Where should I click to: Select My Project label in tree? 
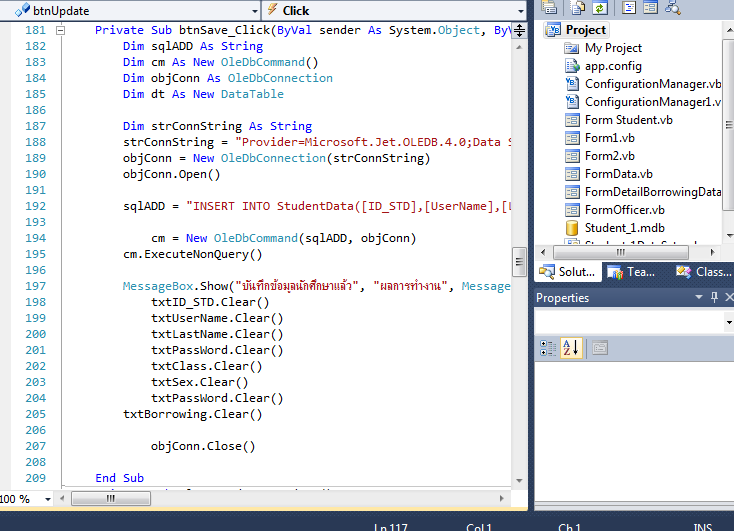[613, 48]
